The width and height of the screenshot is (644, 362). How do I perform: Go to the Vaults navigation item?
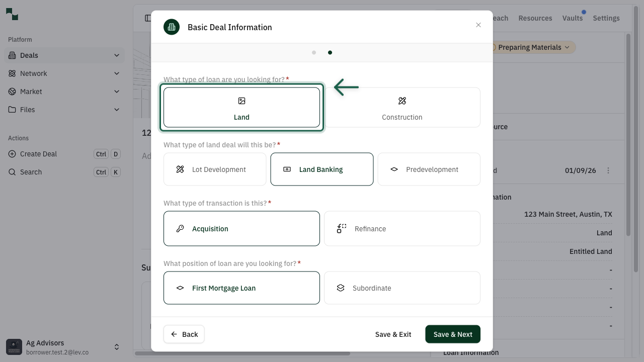[x=573, y=18]
